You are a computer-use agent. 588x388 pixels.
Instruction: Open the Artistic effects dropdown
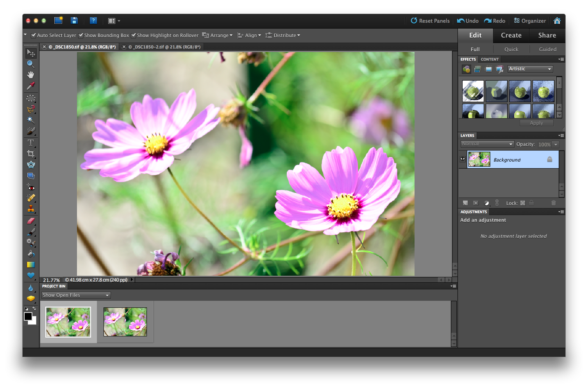(x=530, y=69)
